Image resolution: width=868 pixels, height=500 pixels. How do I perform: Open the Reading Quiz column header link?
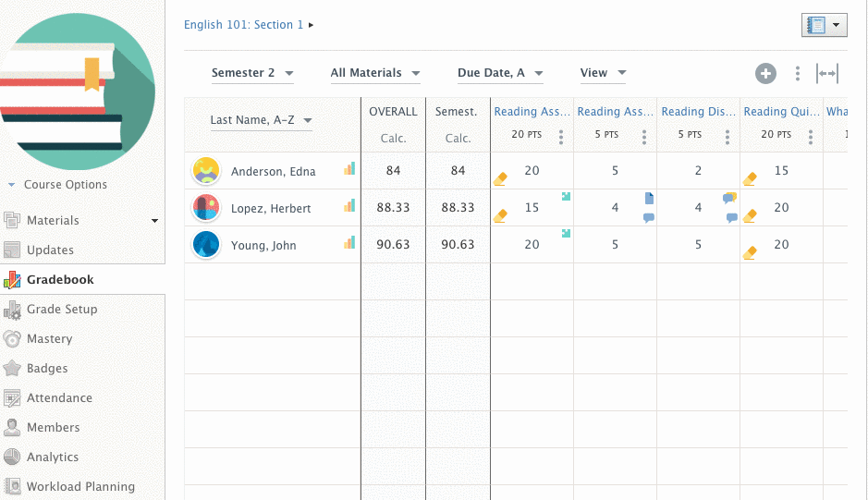[x=781, y=112]
